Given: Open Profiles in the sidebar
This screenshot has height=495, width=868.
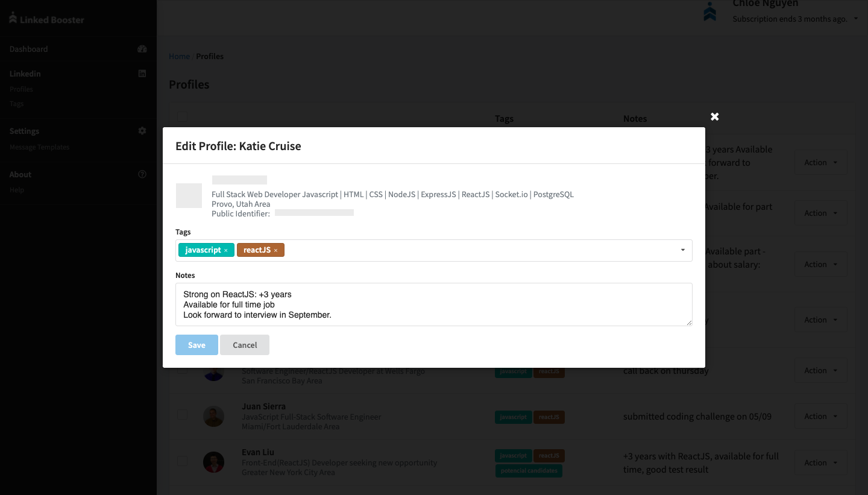Looking at the screenshot, I should (x=21, y=89).
